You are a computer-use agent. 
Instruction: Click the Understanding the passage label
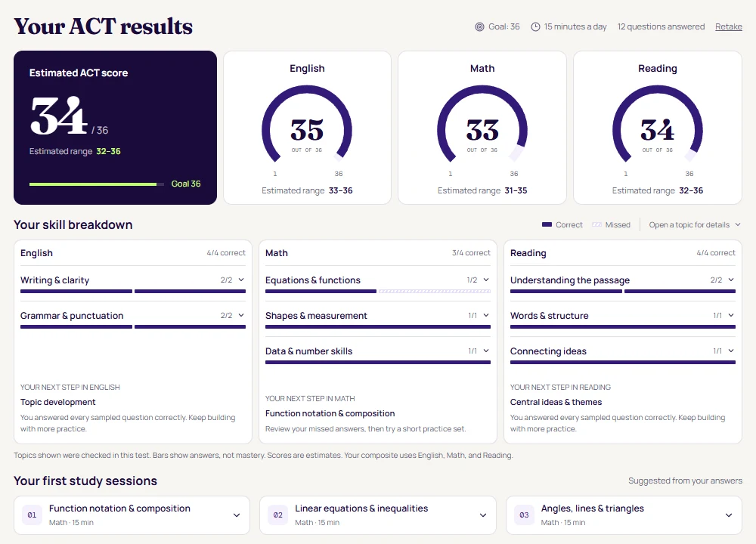point(570,280)
